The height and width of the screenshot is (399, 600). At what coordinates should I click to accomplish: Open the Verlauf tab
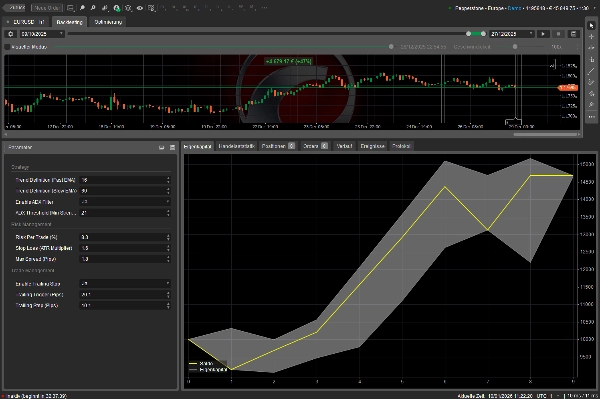click(344, 146)
